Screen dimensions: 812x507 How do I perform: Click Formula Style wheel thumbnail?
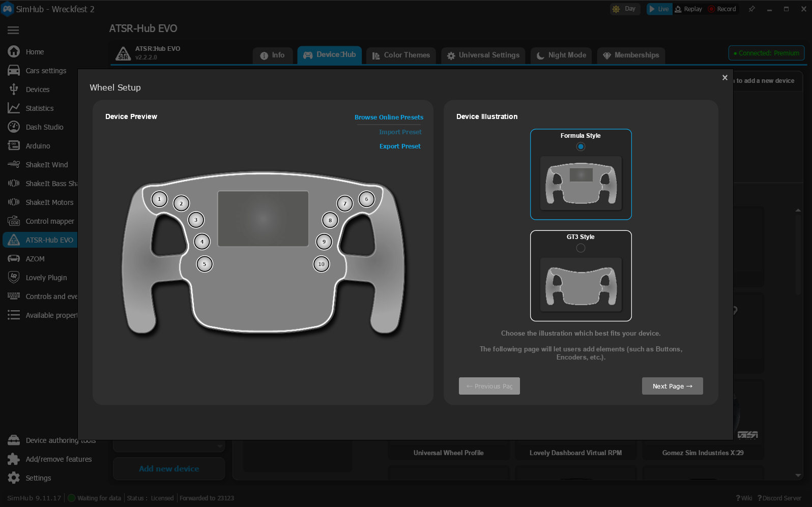[x=581, y=184]
